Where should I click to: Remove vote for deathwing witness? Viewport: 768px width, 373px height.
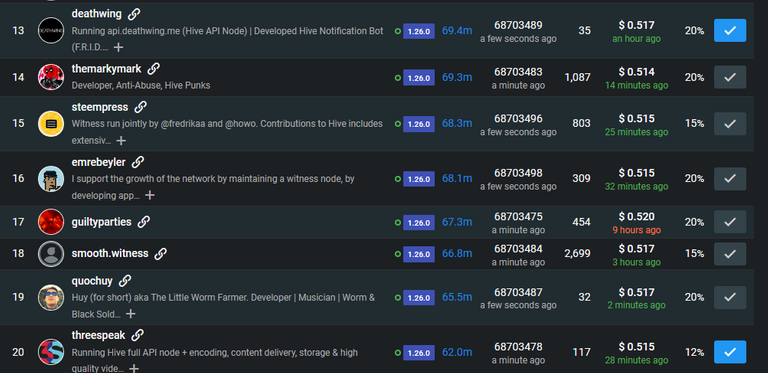coord(730,30)
